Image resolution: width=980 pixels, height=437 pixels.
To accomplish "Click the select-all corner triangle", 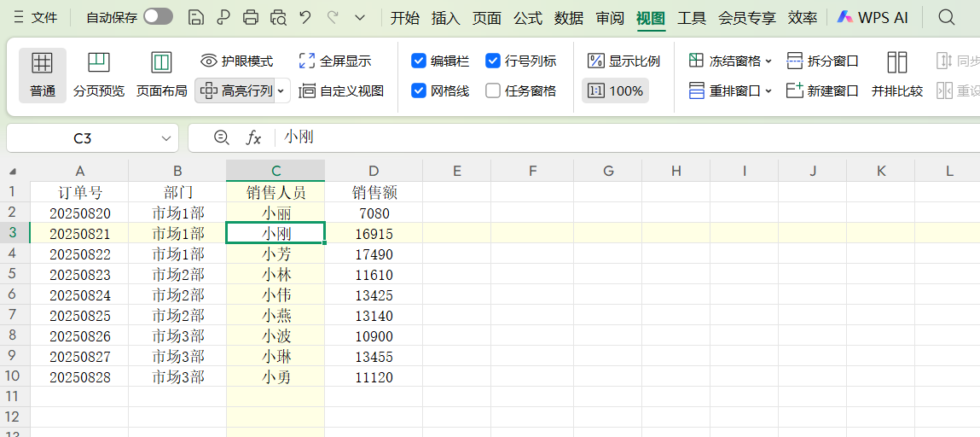I will 13,172.
